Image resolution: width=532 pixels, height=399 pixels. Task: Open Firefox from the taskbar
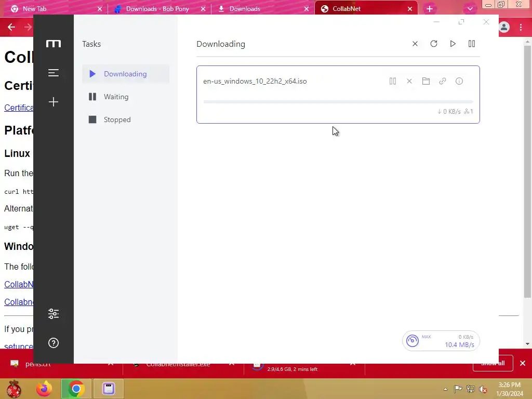(44, 389)
